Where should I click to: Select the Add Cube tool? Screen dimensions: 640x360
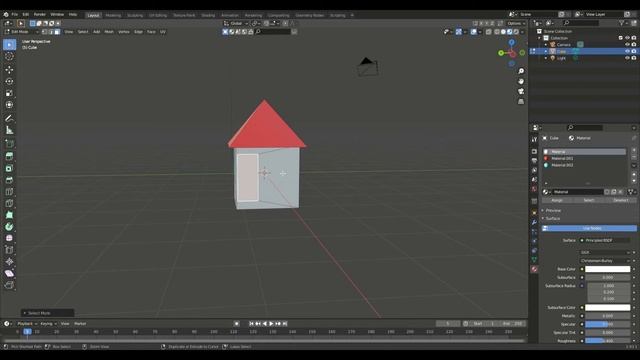(x=9, y=144)
